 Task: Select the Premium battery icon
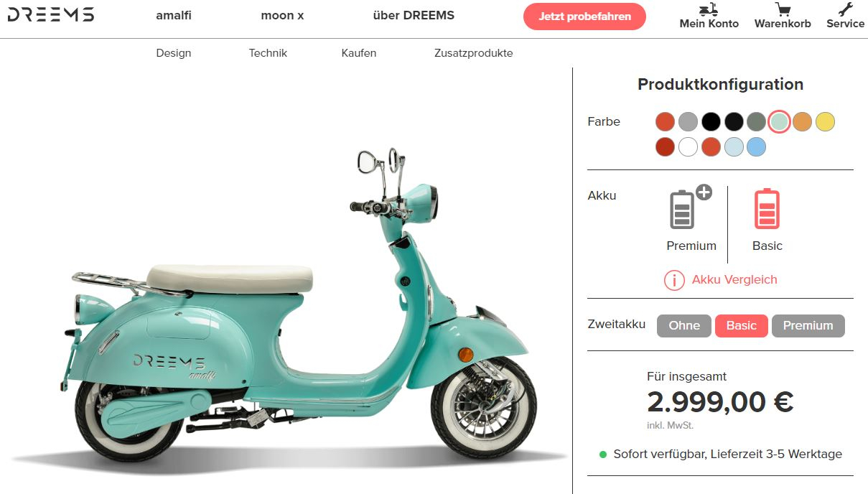coord(683,208)
